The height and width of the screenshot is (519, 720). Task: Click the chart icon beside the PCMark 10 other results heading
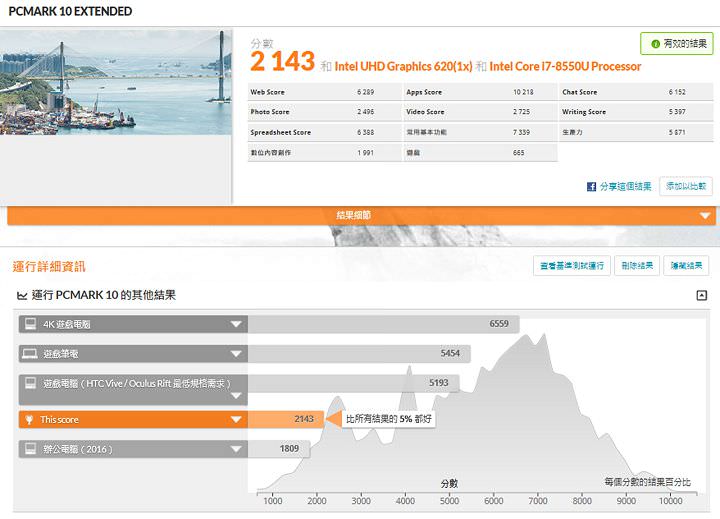click(22, 296)
